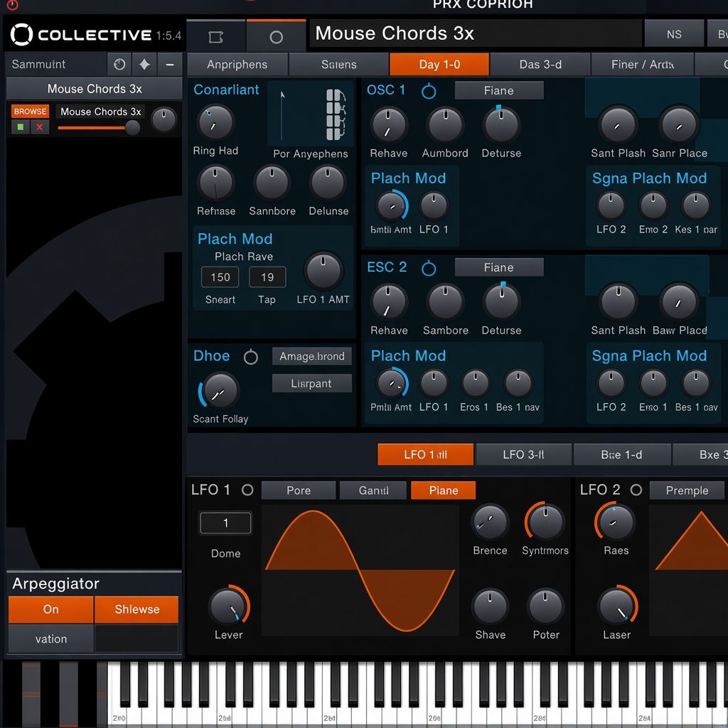Turn the Arpeggiator On button off
Viewport: 728px width, 728px height.
(x=51, y=609)
